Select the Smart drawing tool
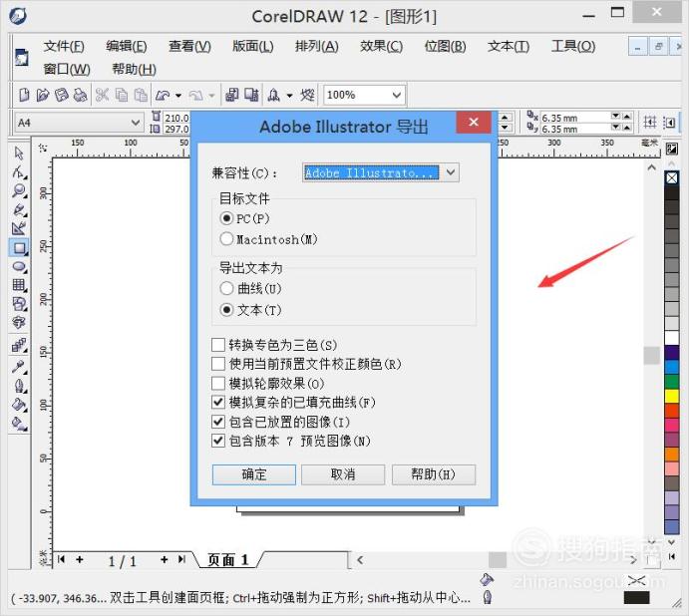The width and height of the screenshot is (689, 616). click(19, 228)
